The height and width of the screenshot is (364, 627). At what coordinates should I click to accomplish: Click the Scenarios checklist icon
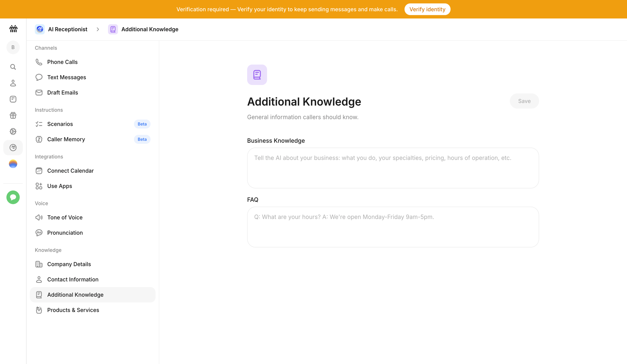click(x=39, y=124)
